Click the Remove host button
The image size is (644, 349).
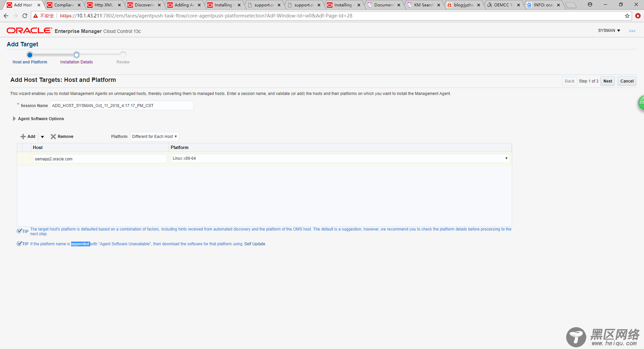coord(62,137)
